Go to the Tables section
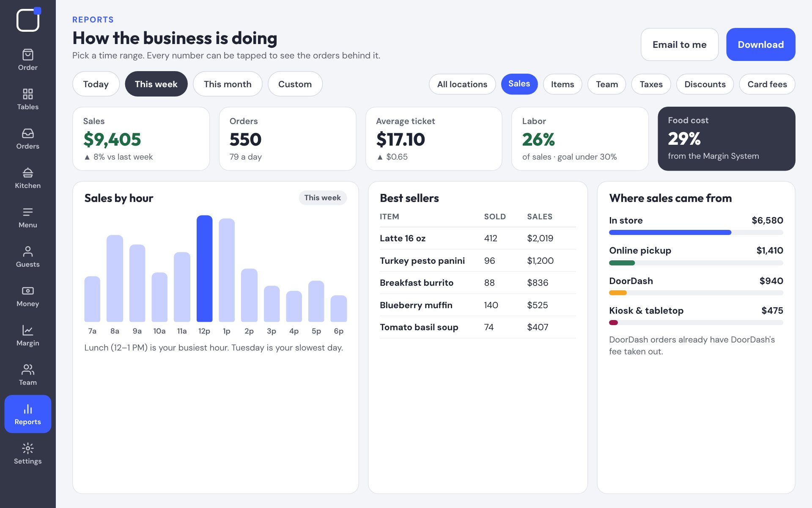Image resolution: width=812 pixels, height=508 pixels. tap(27, 99)
